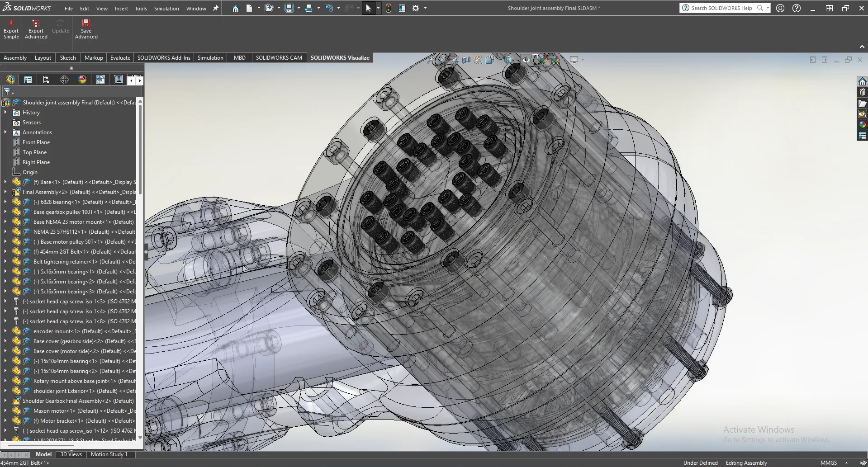
Task: Open File Properties list icon
Action: click(x=402, y=8)
